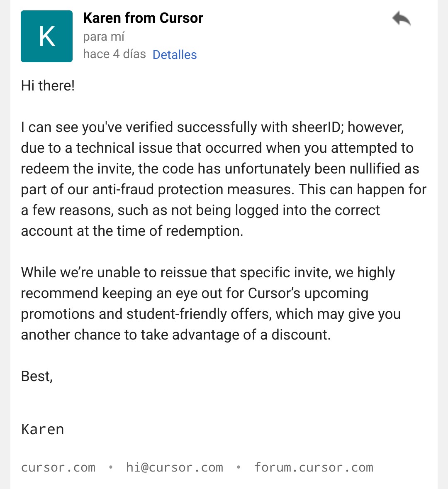Click the dot between cursor.com and hi@cursor.com
The image size is (448, 489).
pos(111,467)
